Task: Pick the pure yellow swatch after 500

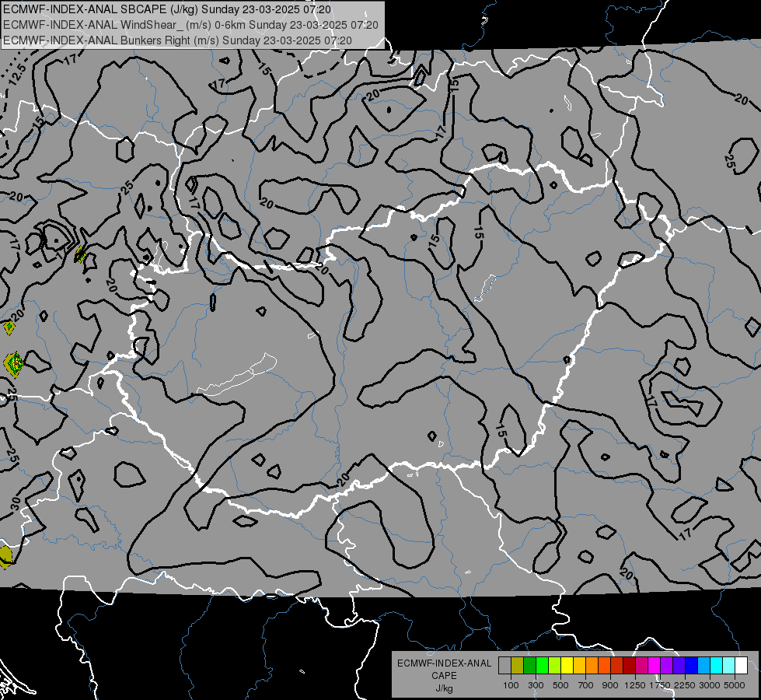Action: pyautogui.click(x=567, y=666)
